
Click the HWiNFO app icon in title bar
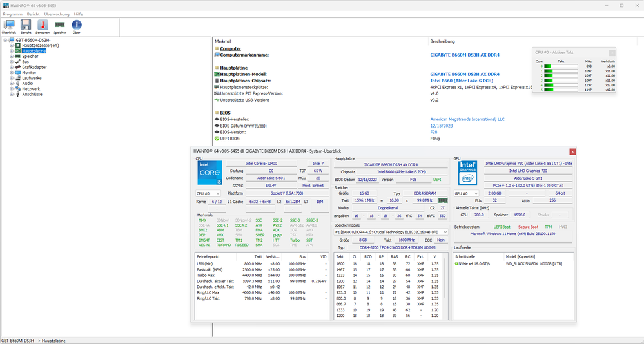pos(6,5)
